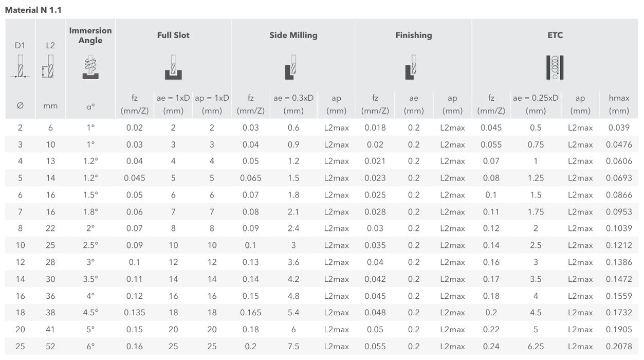Click the ETC trochoidal milling icon
Viewport: 644px width, 360px height.
[555, 67]
